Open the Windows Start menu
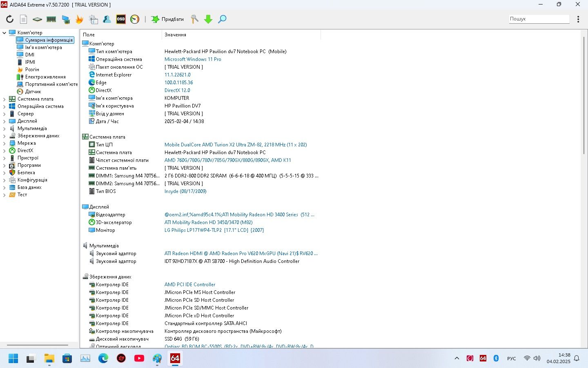The image size is (588, 368). pos(13,359)
